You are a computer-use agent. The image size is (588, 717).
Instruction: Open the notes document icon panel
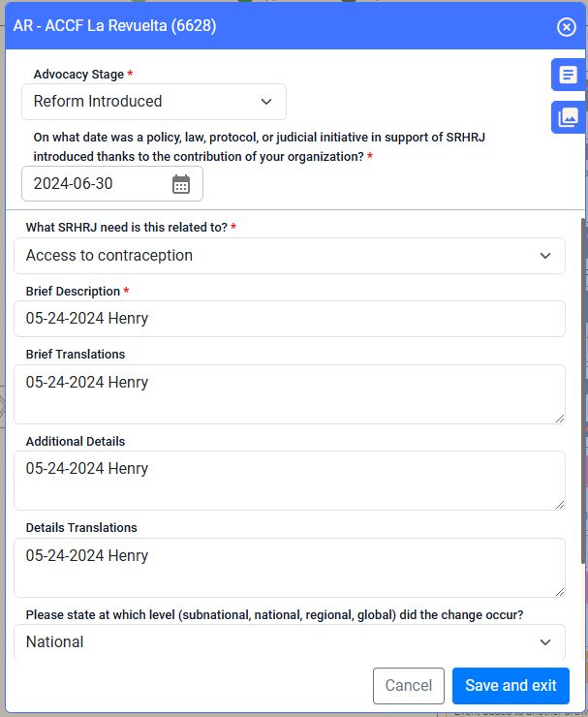568,75
